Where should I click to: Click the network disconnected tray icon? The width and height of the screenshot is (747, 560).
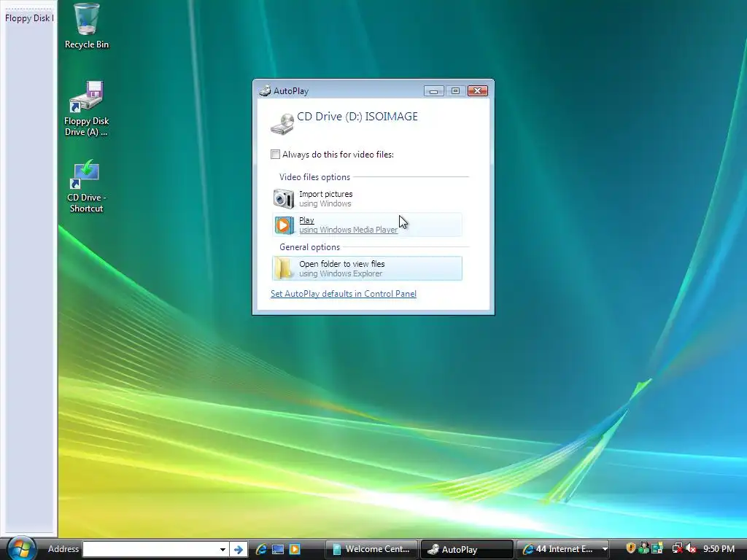point(677,548)
